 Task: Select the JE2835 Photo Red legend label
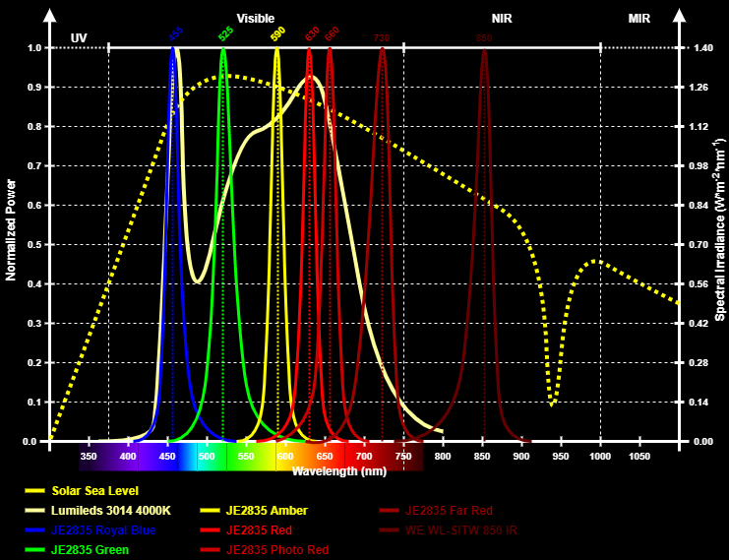coord(277,550)
